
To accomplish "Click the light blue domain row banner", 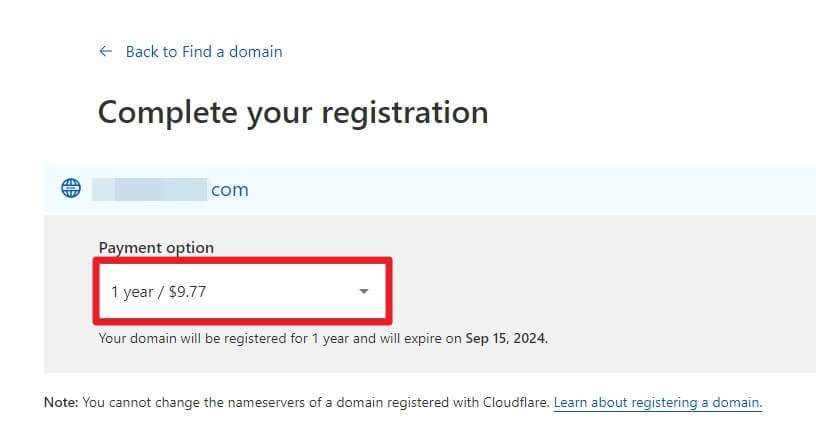I will 430,188.
